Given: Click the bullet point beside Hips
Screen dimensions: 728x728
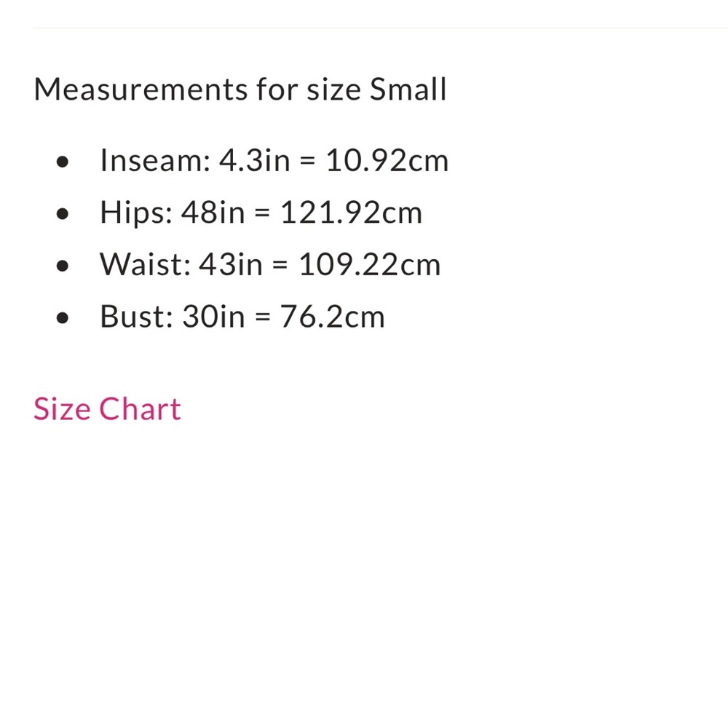Looking at the screenshot, I should [62, 214].
